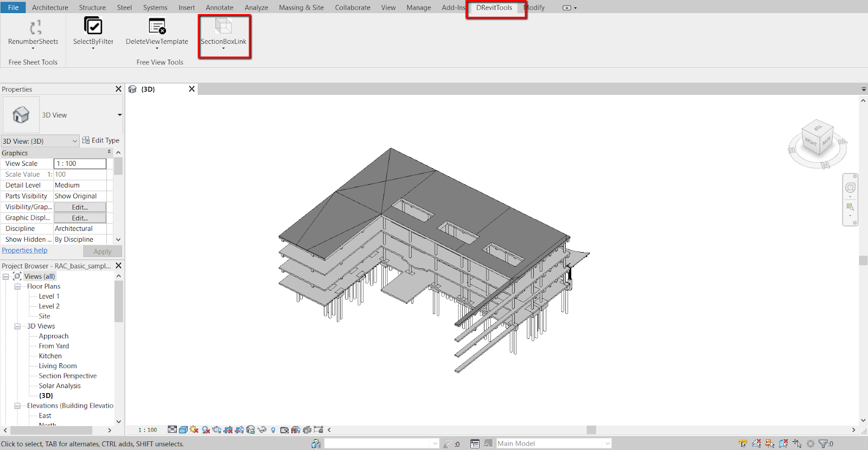This screenshot has width=868, height=450.
Task: Click the TOP face of the ViewCube
Action: pyautogui.click(x=818, y=128)
